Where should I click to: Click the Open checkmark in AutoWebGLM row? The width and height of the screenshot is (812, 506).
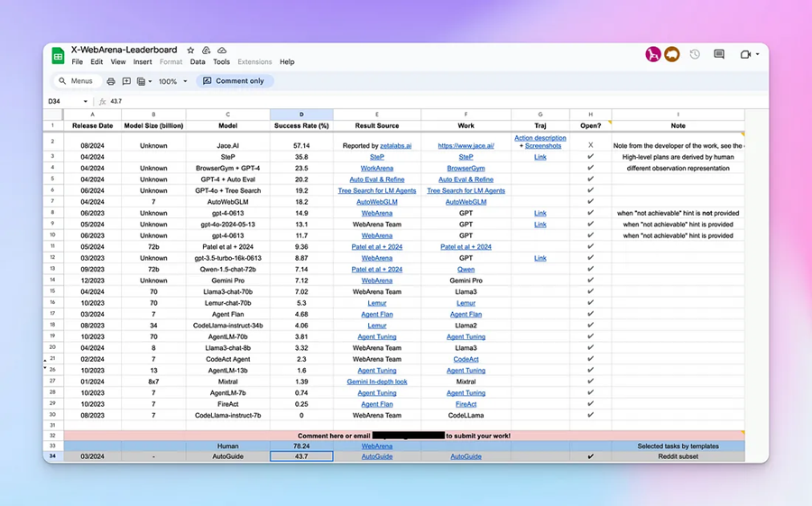[x=590, y=201]
